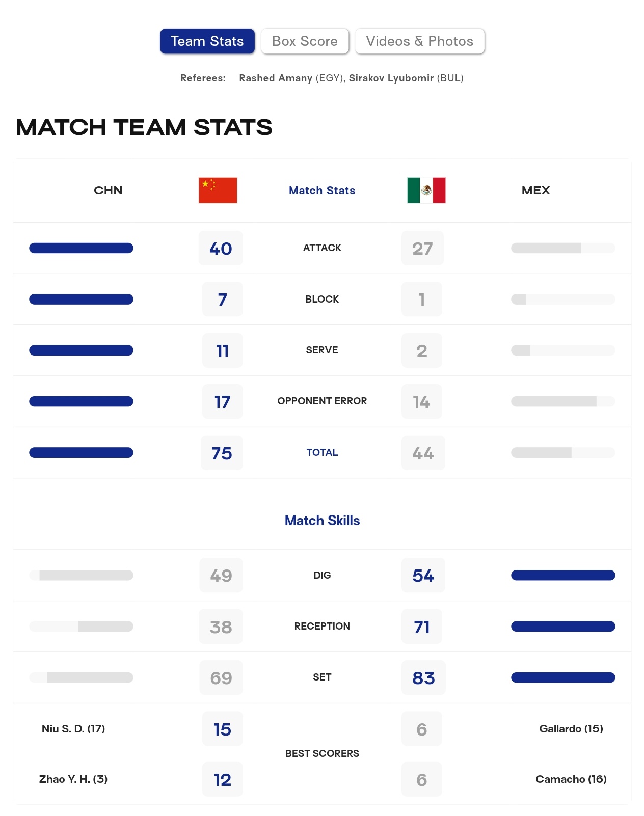Click player Niu S. D. (17)
The image size is (644, 816).
click(73, 729)
